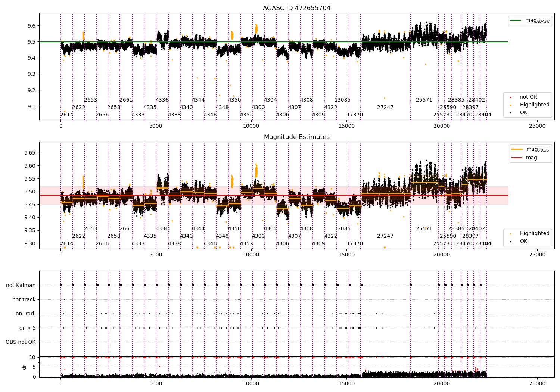The image size is (560, 392).
Task: Click OBSID label 4336 in top plot
Action: [x=162, y=100]
